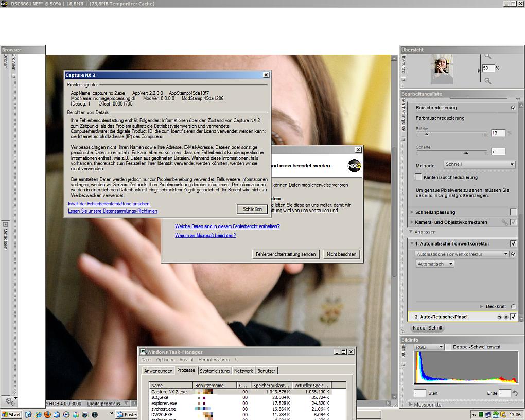This screenshot has width=525, height=420.
Task: Click the Schärfe slider handle
Action: pyautogui.click(x=466, y=153)
